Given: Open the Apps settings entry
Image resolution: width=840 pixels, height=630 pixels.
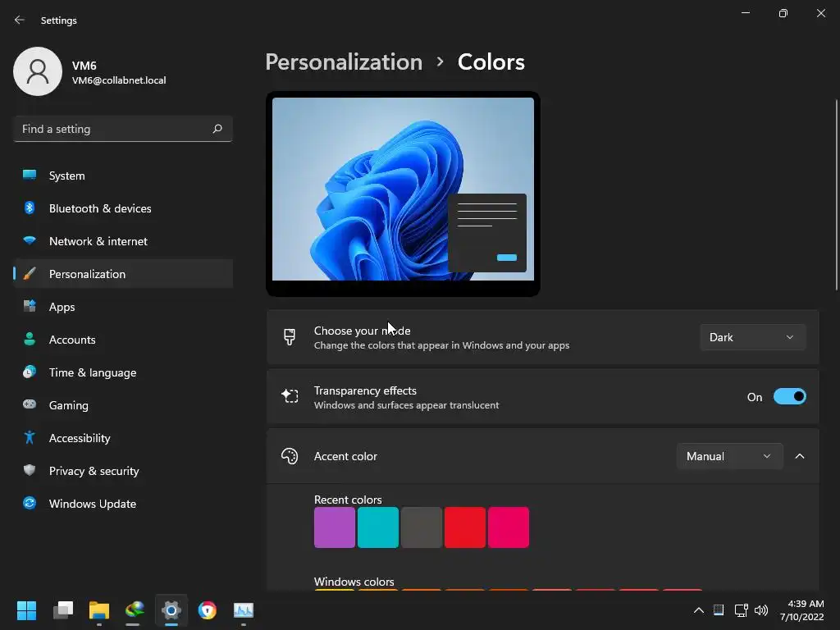Looking at the screenshot, I should pos(123,307).
